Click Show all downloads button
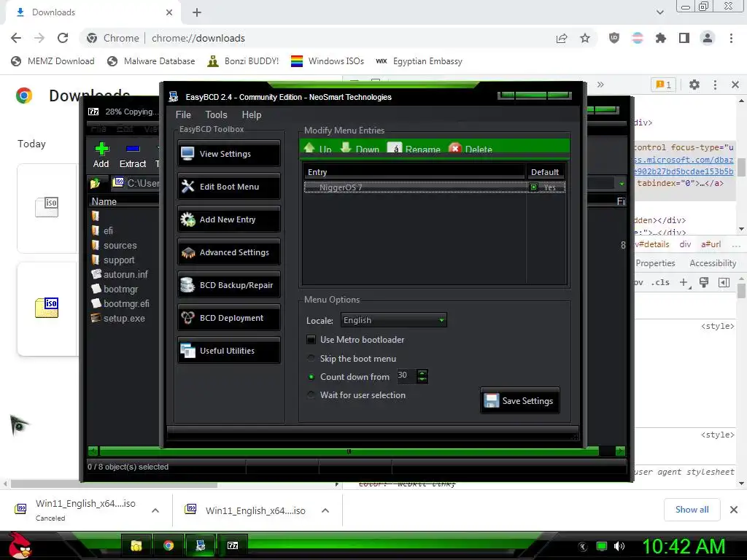The width and height of the screenshot is (747, 560). coord(692,510)
